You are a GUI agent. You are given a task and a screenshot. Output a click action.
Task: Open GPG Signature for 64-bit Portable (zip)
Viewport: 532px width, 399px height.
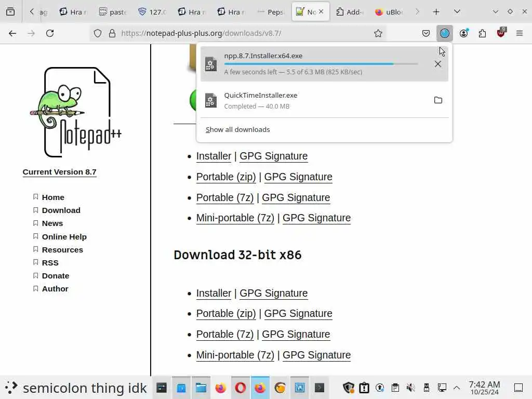click(298, 177)
